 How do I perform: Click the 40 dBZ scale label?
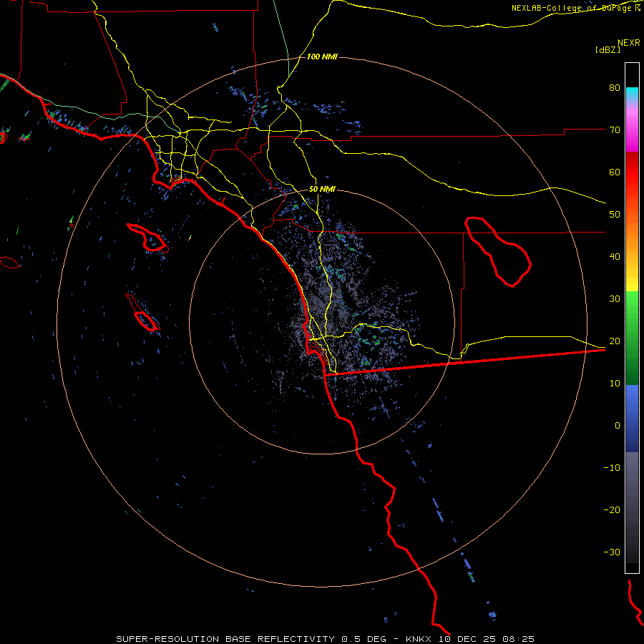coord(615,257)
